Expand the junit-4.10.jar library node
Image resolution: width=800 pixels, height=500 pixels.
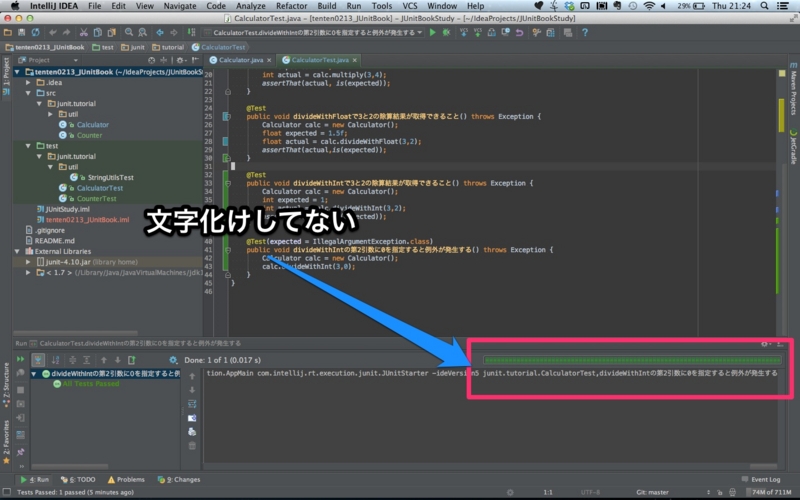(x=29, y=262)
